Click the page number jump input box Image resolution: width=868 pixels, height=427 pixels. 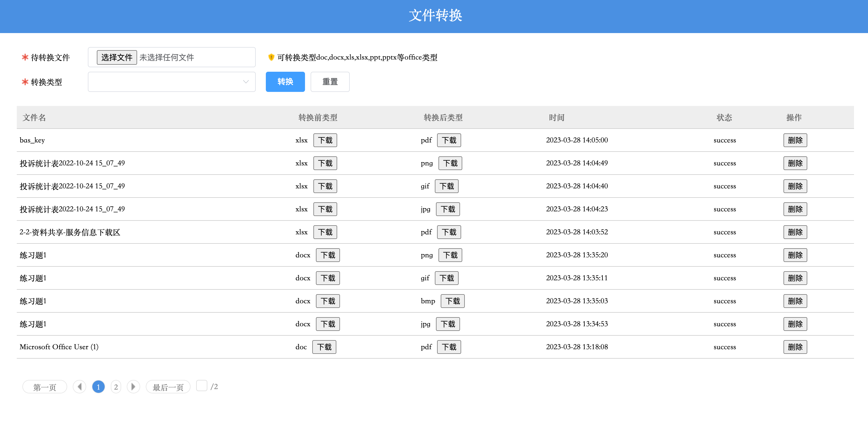[x=201, y=386]
